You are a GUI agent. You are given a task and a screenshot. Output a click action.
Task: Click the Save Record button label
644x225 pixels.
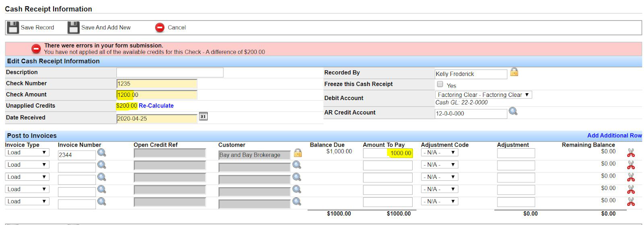[37, 28]
